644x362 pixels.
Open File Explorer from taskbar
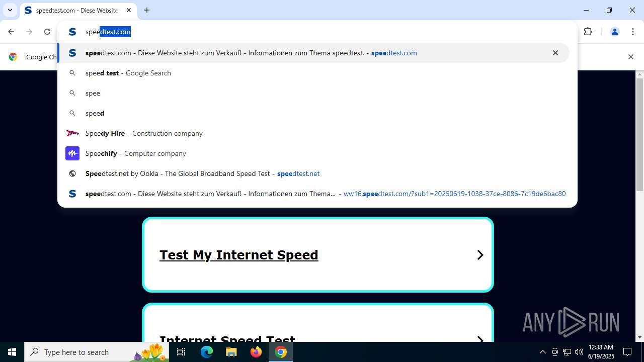click(231, 352)
